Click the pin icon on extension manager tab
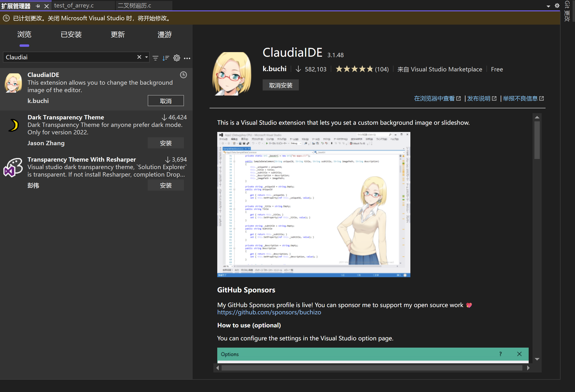Viewport: 575px width, 392px height. click(38, 6)
